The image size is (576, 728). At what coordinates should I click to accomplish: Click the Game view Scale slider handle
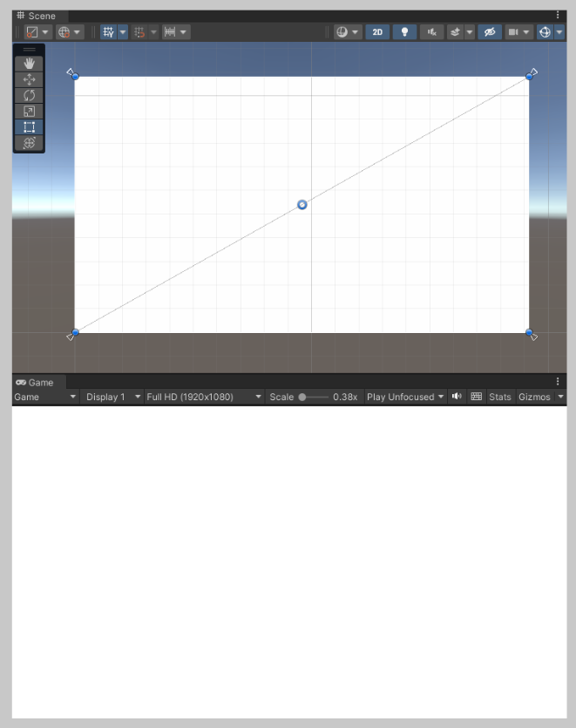302,397
